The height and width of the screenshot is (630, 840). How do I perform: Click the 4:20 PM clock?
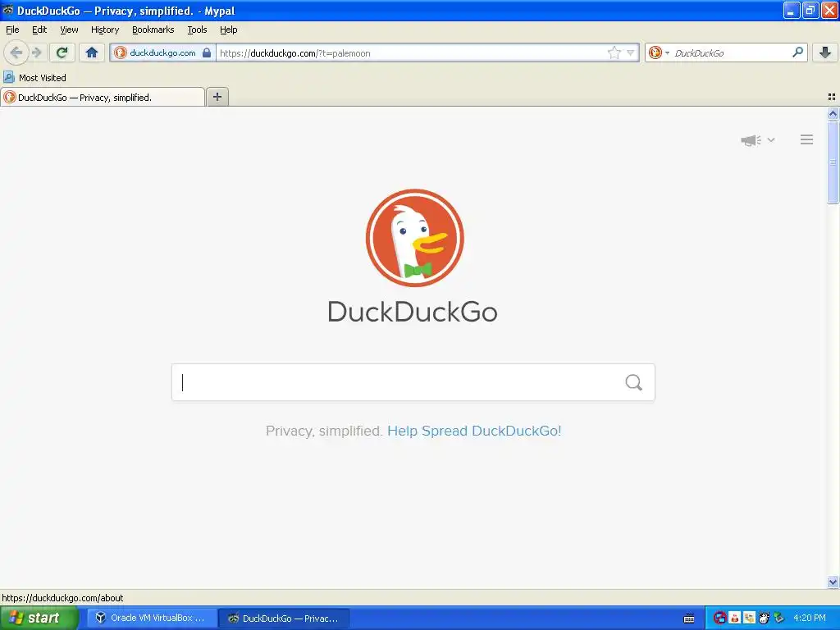(x=810, y=619)
